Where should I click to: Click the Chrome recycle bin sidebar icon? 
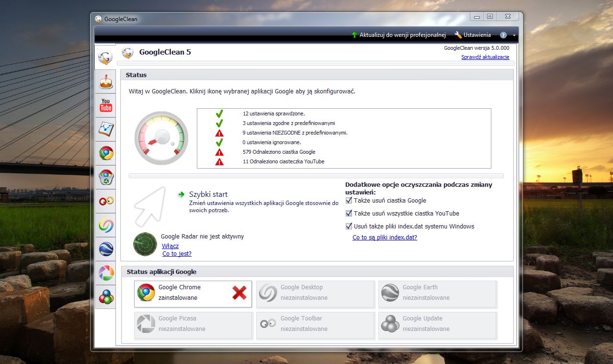pyautogui.click(x=105, y=177)
